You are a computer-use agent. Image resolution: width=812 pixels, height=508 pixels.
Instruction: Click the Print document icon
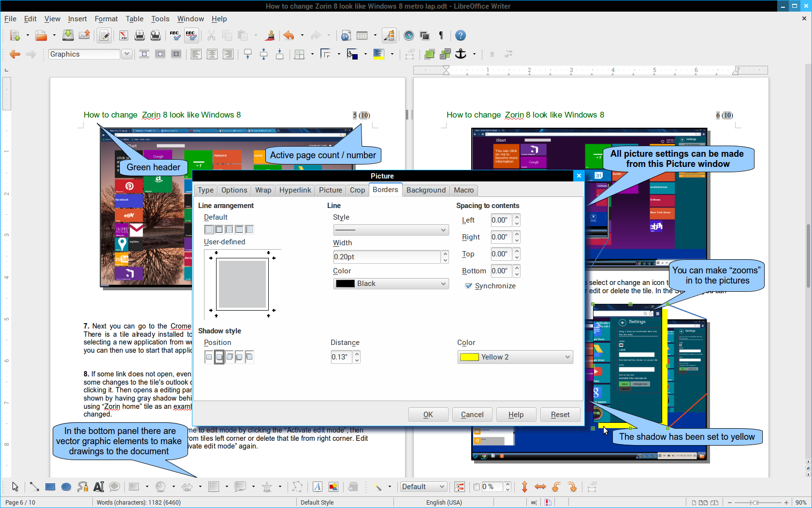(140, 35)
